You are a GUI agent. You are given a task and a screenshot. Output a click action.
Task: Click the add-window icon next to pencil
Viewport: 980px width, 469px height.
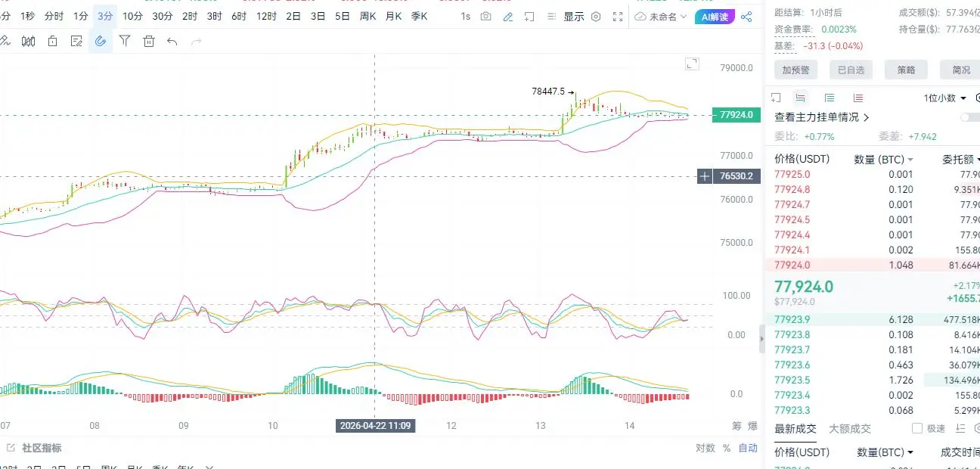click(530, 16)
